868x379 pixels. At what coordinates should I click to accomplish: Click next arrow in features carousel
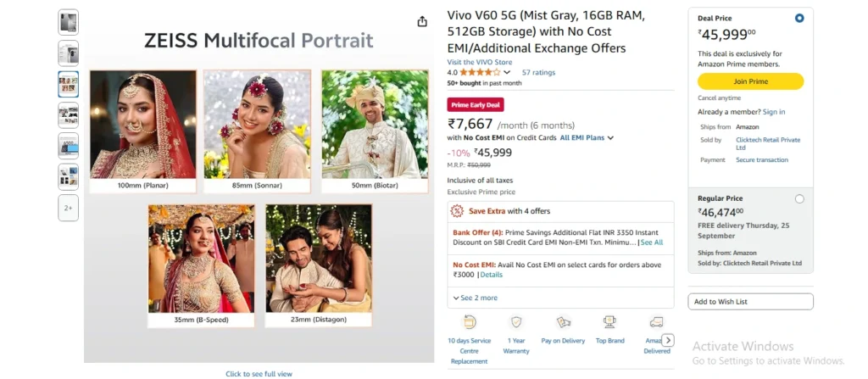pos(668,340)
